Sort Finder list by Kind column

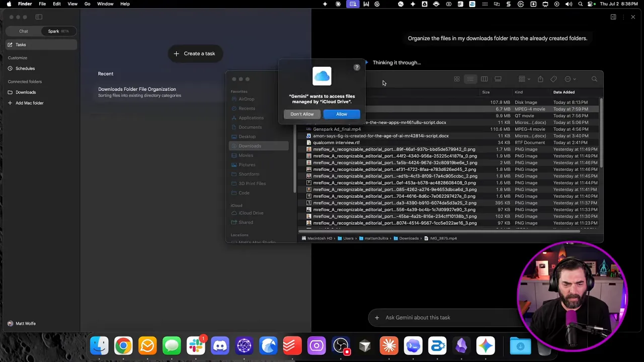click(x=519, y=93)
